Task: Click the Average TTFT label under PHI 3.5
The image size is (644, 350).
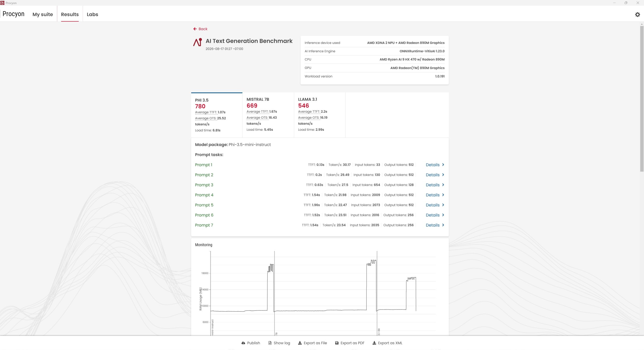Action: pyautogui.click(x=206, y=112)
